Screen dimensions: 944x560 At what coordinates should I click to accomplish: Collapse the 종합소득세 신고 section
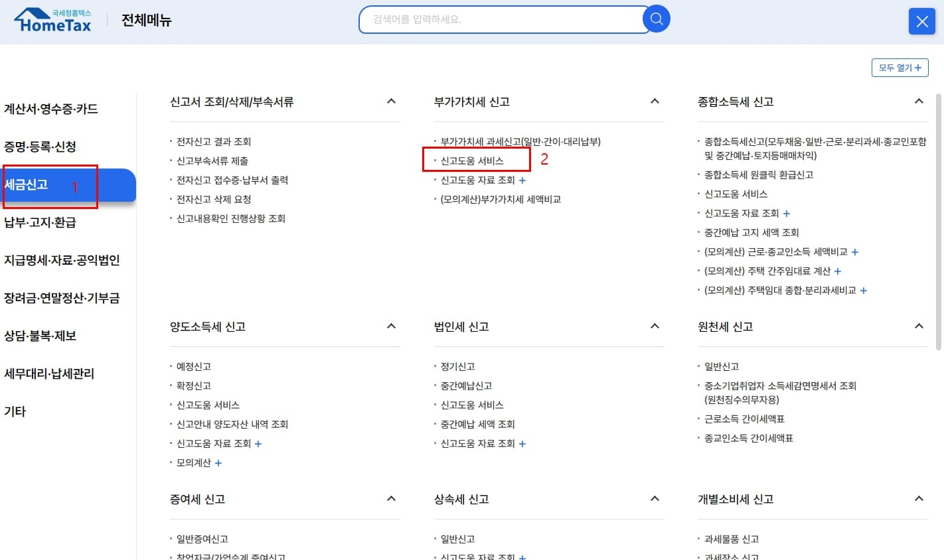point(919,101)
